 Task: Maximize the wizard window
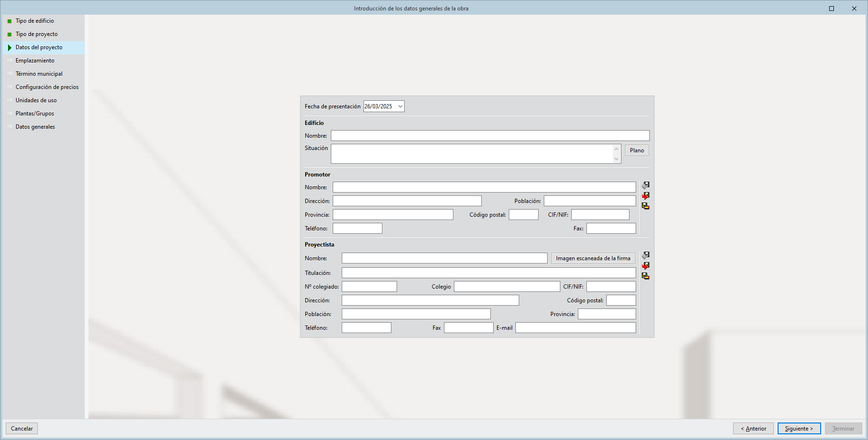(x=832, y=9)
